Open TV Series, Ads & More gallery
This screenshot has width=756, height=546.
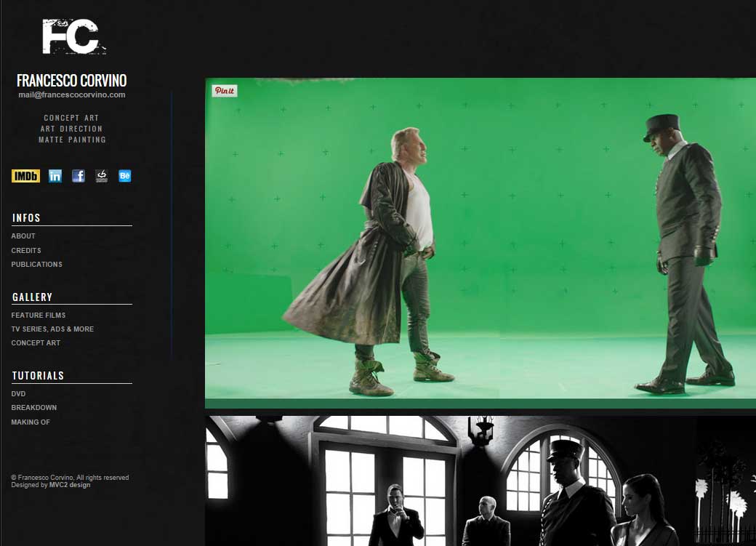tap(52, 329)
